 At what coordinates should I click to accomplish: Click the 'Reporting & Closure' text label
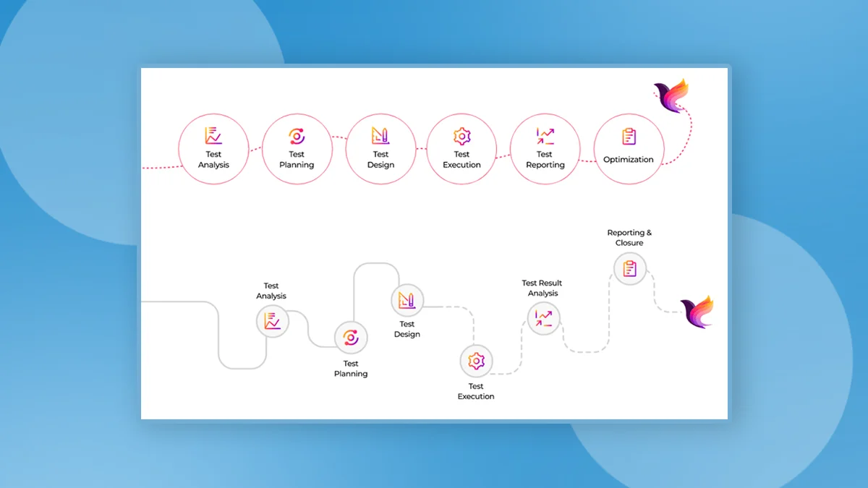coord(629,238)
